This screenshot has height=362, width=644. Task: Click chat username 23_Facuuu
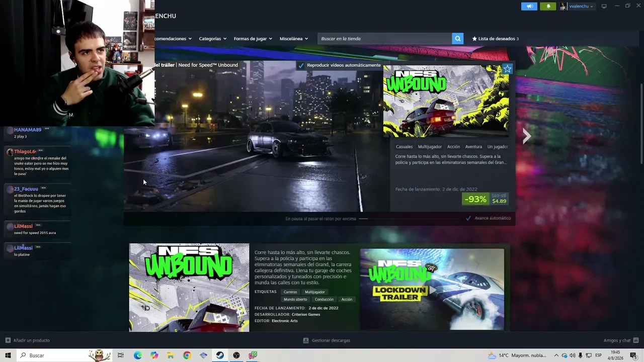pos(26,189)
